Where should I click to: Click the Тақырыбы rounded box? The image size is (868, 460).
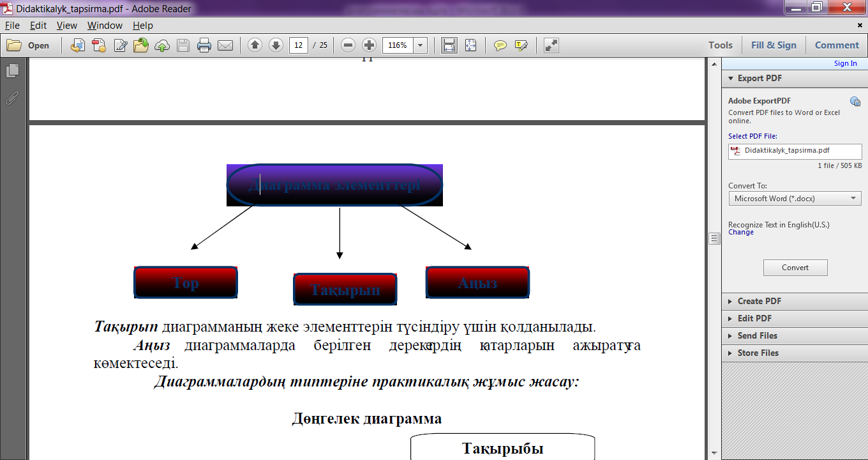pos(502,448)
